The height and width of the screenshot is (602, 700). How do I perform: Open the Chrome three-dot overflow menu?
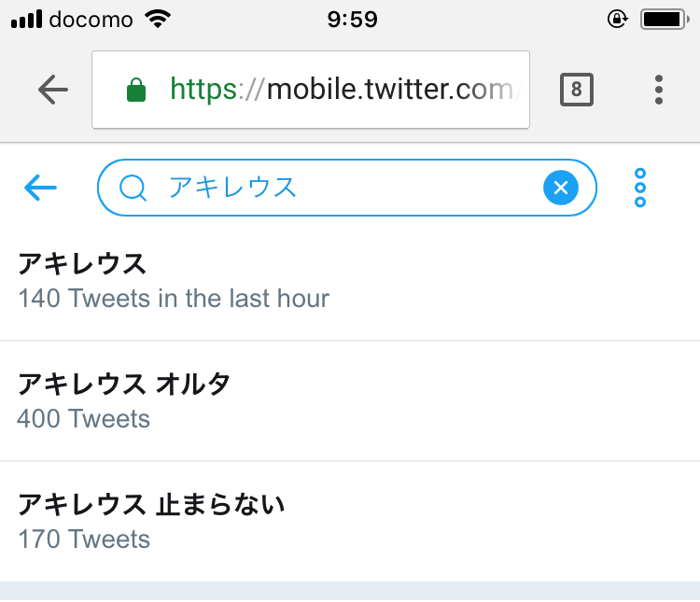click(x=659, y=90)
